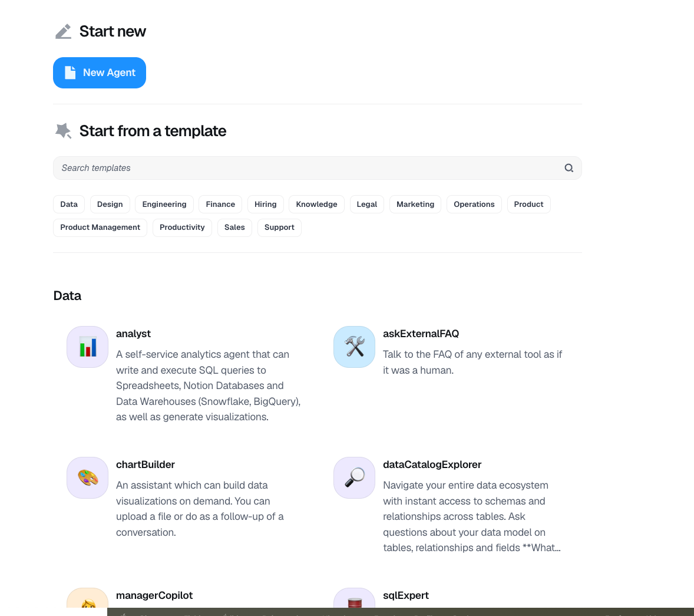
Task: Click the managerCopilot template icon
Action: [x=87, y=598]
